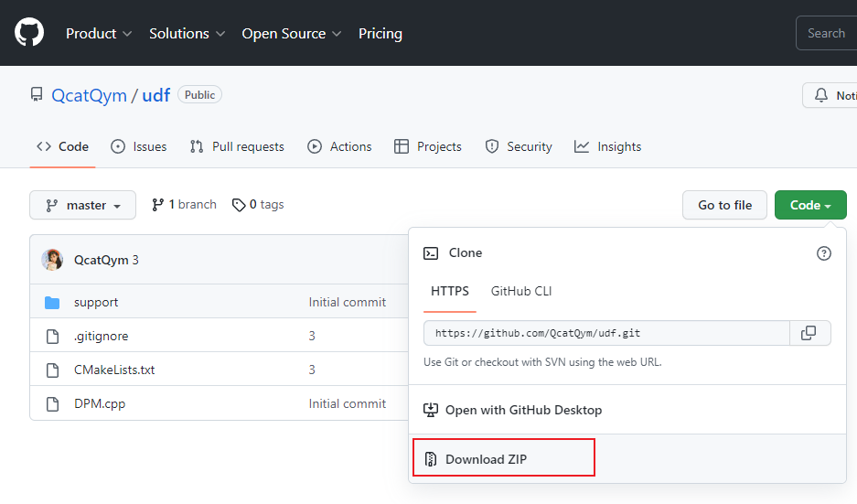857x504 pixels.
Task: Click the Search input field
Action: (x=826, y=34)
